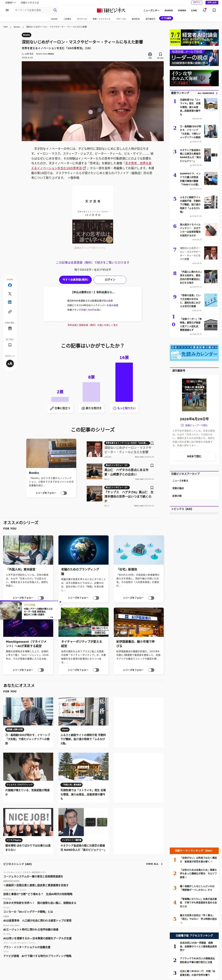Click the タブを編集 button
222x980 pixels.
click(166, 18)
